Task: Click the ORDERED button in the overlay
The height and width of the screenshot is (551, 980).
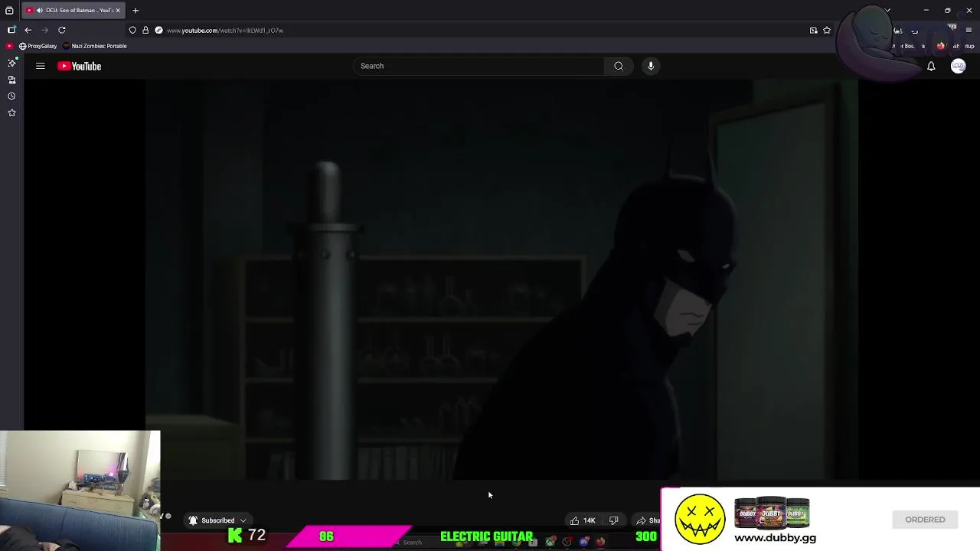Action: tap(925, 520)
